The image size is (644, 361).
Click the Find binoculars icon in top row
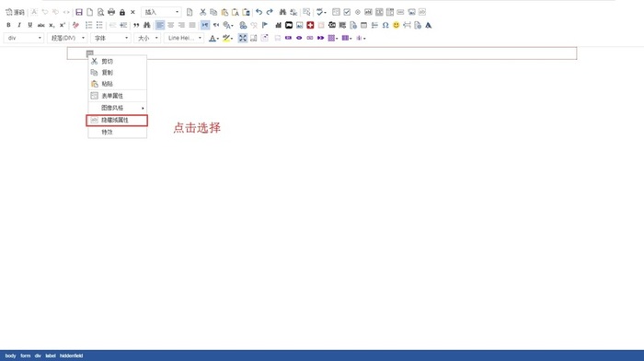[x=282, y=12]
